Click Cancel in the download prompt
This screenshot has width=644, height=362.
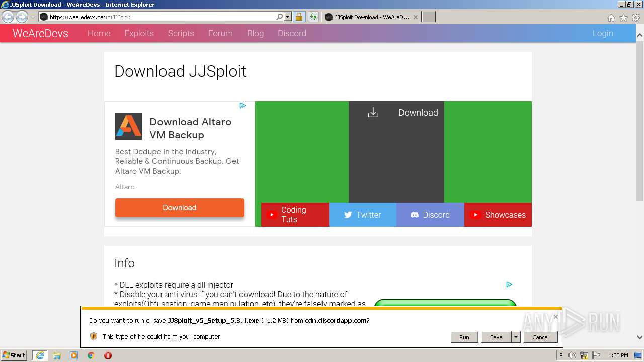[540, 337]
